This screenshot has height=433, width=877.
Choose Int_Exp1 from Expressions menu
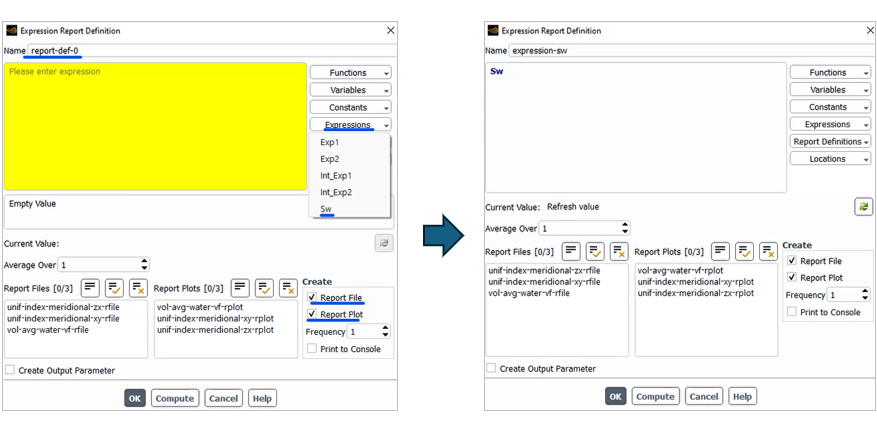pos(336,176)
